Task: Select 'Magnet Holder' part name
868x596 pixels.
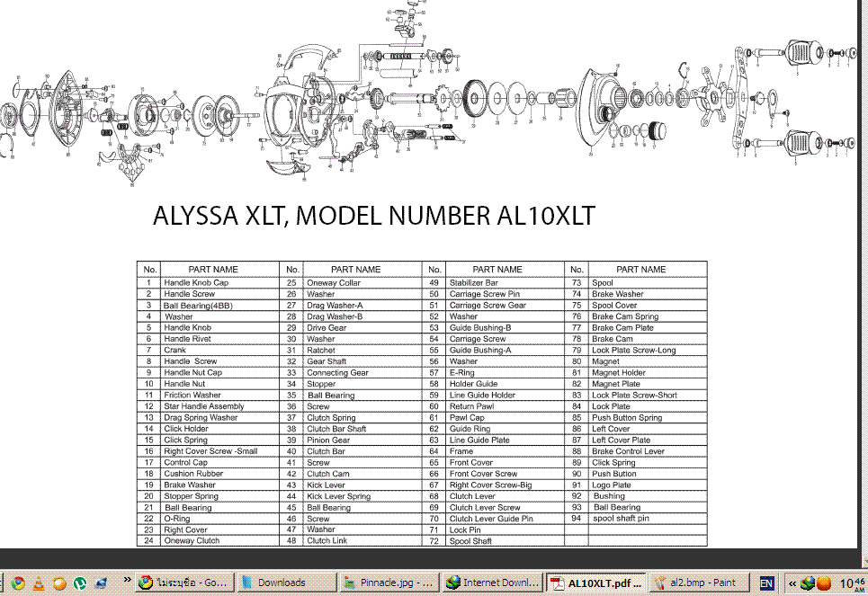Action: pos(618,372)
